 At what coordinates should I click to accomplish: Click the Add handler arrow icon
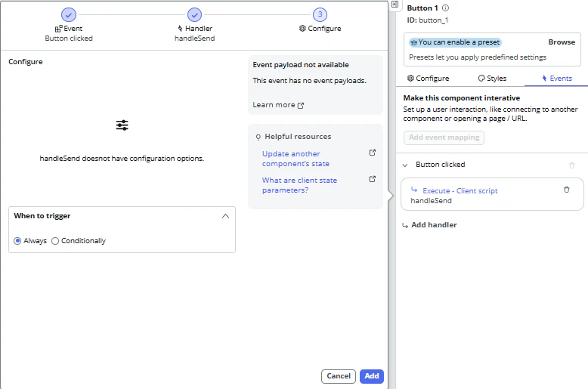pyautogui.click(x=405, y=226)
